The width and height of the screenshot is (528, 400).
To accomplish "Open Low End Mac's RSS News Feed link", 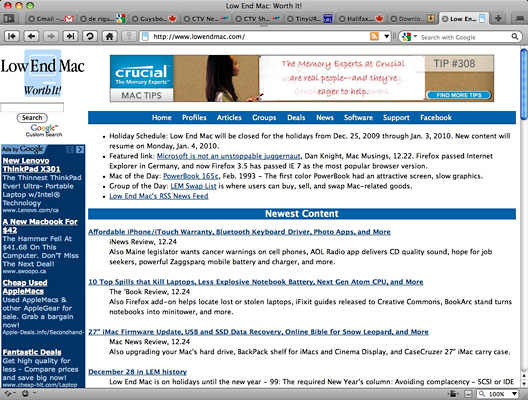I will pyautogui.click(x=159, y=196).
